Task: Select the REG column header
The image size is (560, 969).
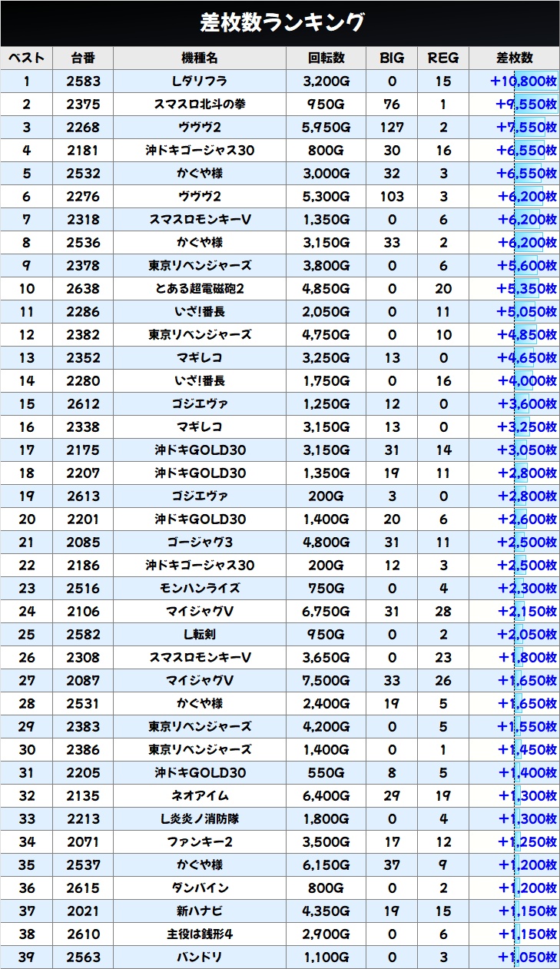Action: [442, 58]
